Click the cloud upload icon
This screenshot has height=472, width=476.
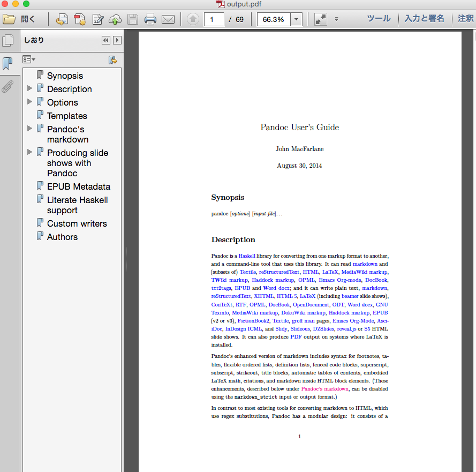[115, 19]
